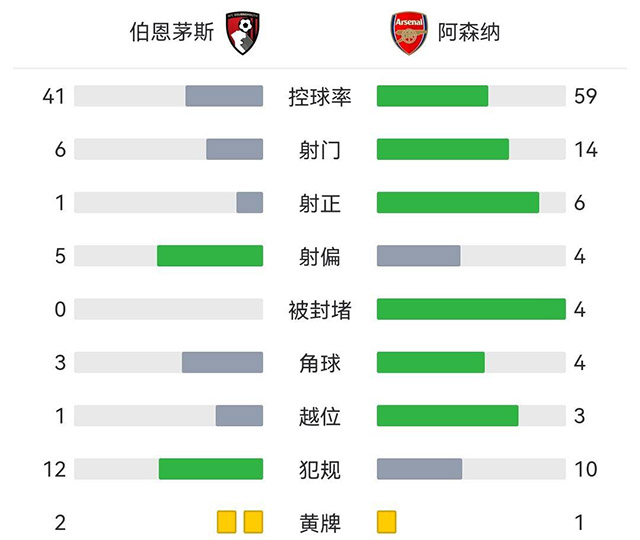
Task: Select the 阿森纳 team name
Action: click(x=470, y=33)
